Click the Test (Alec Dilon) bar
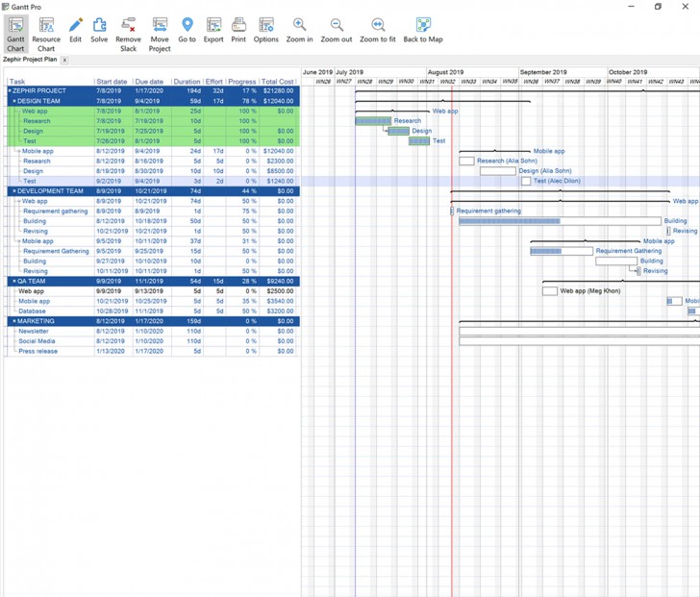This screenshot has width=700, height=597. (526, 181)
